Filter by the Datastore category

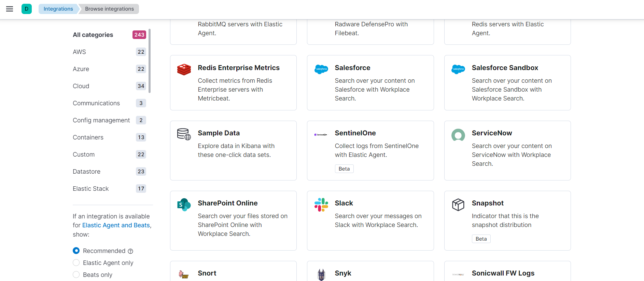(87, 172)
